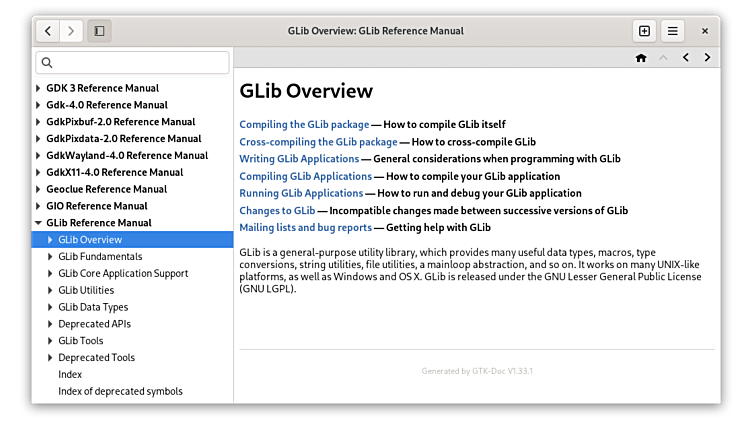Expand GLib Fundamentals tree entry

pos(50,257)
